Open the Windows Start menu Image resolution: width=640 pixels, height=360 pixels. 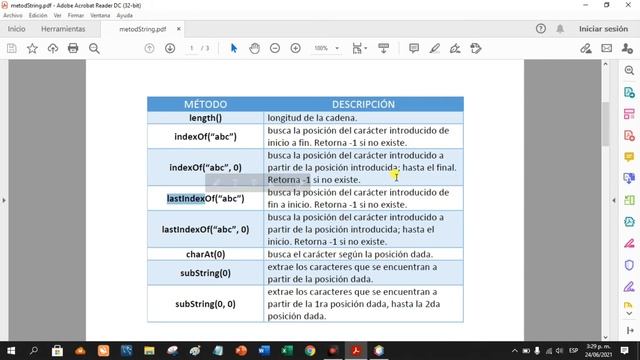pyautogui.click(x=11, y=351)
